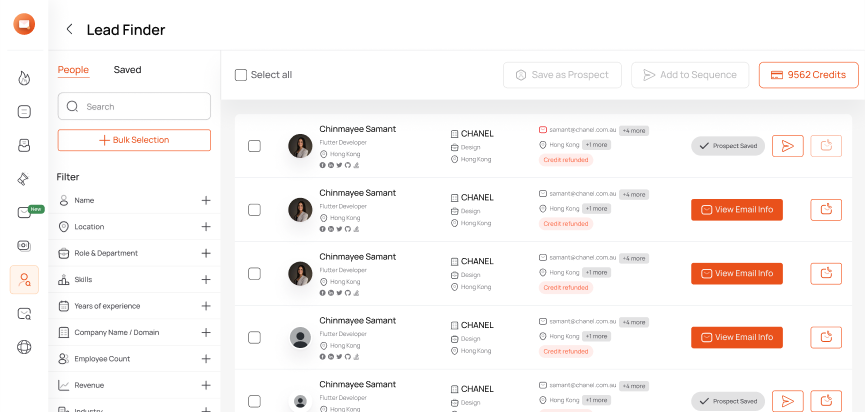The image size is (865, 412).
Task: Select the People tab
Action: coord(73,70)
